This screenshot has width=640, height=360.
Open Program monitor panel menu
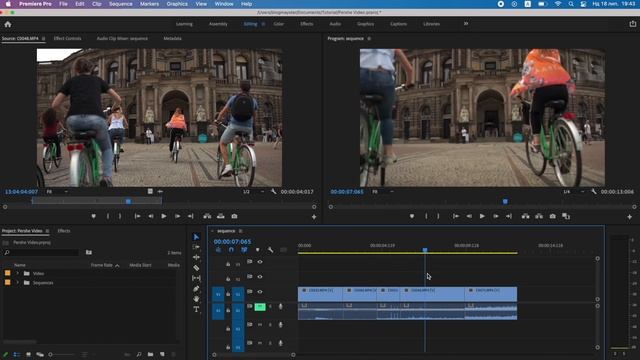pyautogui.click(x=369, y=38)
